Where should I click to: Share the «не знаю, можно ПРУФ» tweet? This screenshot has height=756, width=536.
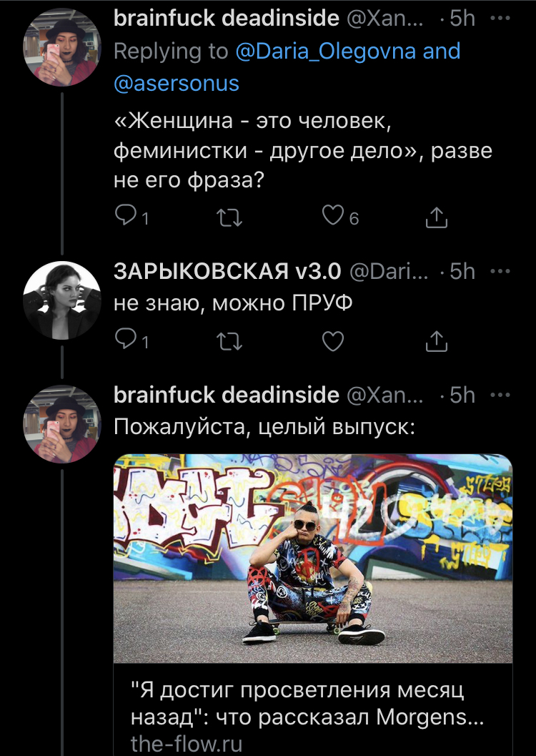(x=437, y=341)
